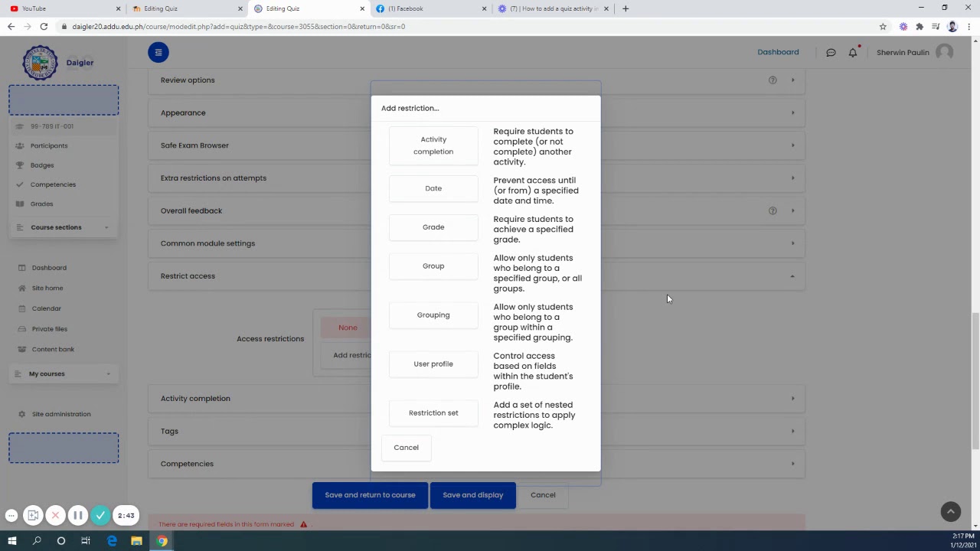Select the User profile restriction
The width and height of the screenshot is (980, 551).
(433, 364)
